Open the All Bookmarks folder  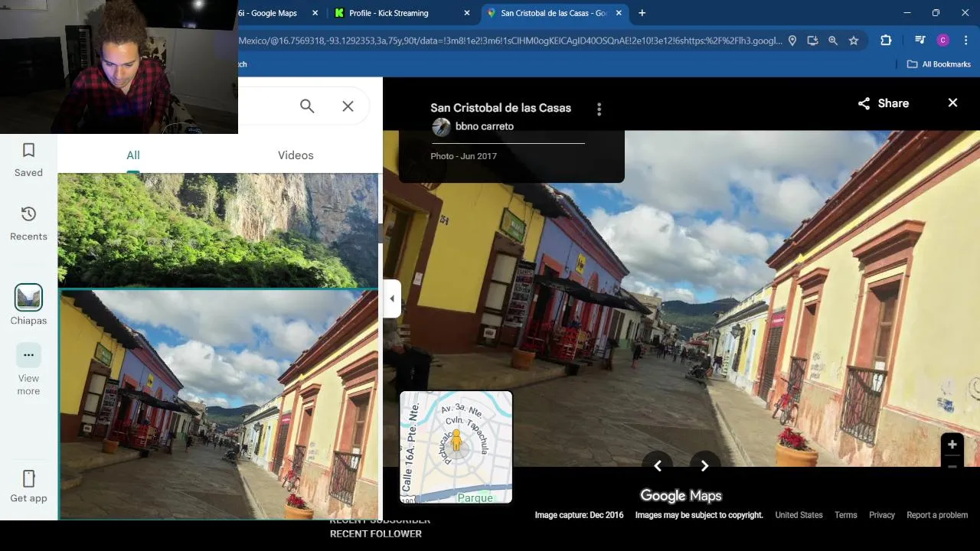[939, 64]
